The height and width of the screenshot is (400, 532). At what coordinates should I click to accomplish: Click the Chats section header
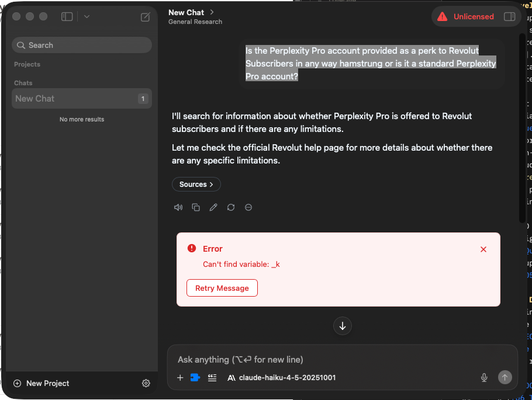click(23, 83)
